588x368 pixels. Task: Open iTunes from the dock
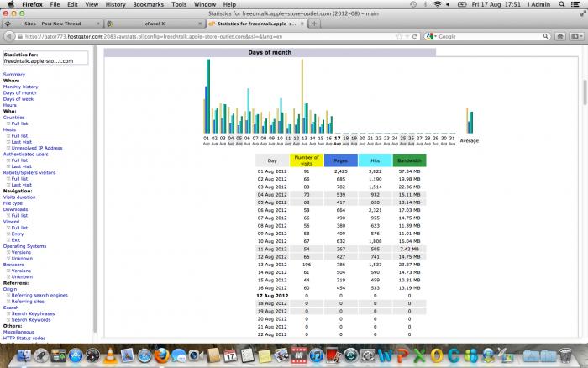coord(316,355)
